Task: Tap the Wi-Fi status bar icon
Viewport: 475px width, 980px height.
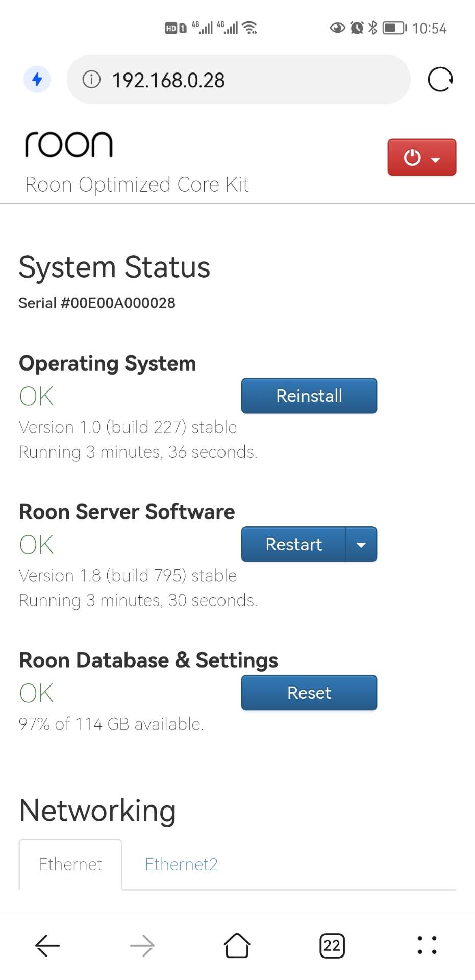Action: click(249, 28)
